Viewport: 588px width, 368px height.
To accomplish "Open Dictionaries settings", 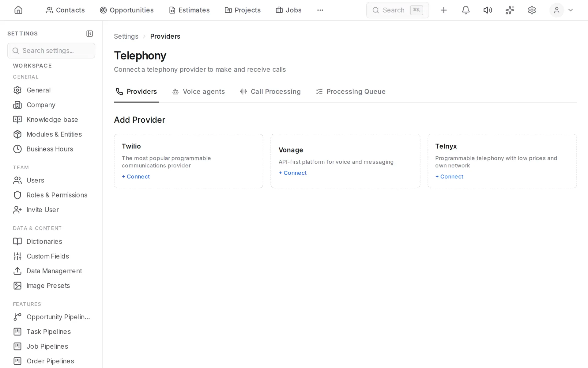I will coord(51,241).
